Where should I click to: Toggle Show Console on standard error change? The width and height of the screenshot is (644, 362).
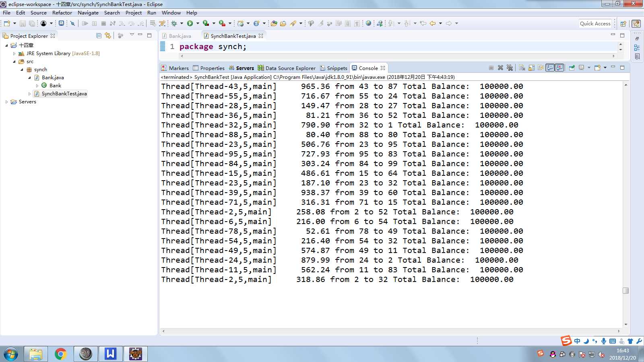559,68
